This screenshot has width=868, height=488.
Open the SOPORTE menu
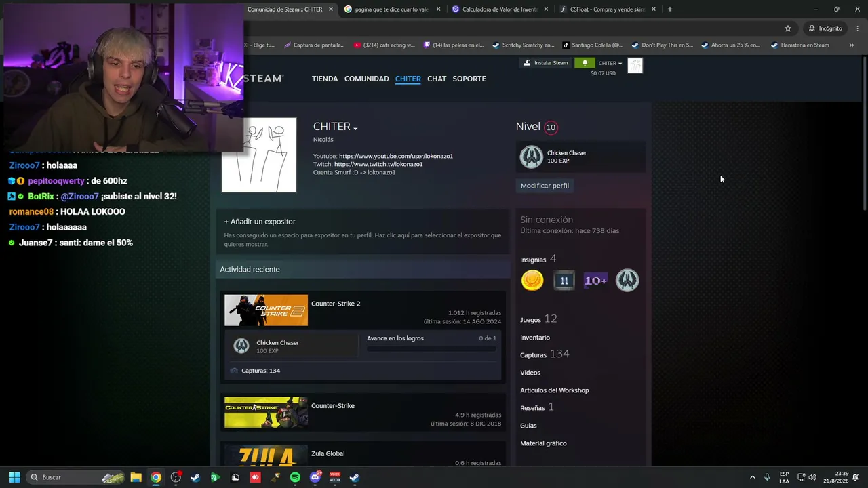(469, 79)
